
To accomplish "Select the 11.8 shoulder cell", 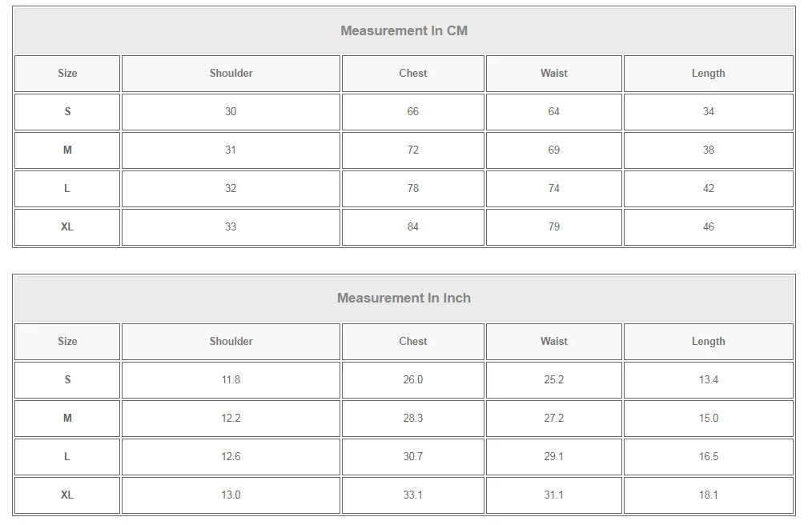I will pyautogui.click(x=231, y=380).
